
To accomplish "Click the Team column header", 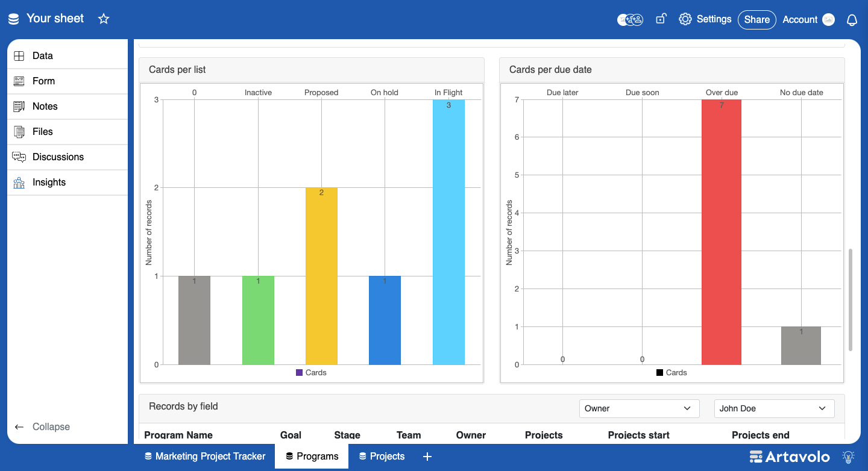I will 409,435.
